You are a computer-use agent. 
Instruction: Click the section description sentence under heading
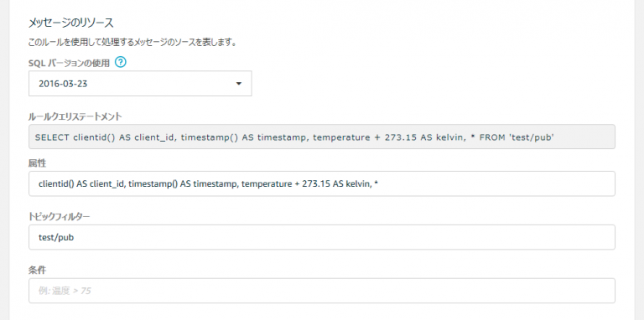coord(132,42)
